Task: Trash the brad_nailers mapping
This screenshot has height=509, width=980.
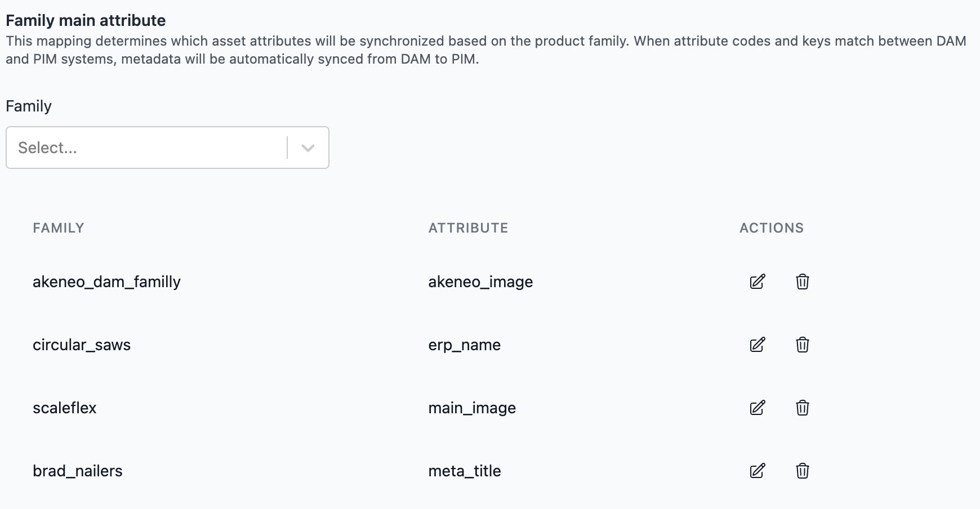Action: 803,471
